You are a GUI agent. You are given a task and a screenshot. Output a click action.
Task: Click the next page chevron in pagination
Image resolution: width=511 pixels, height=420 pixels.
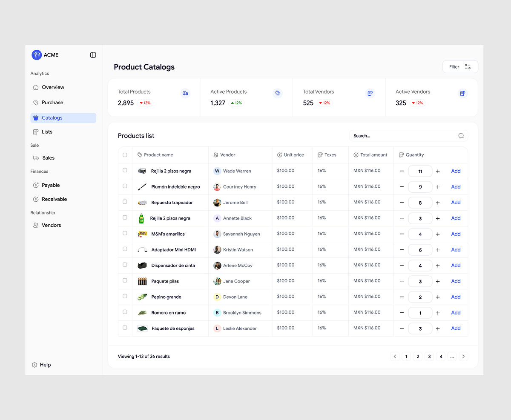coord(463,356)
